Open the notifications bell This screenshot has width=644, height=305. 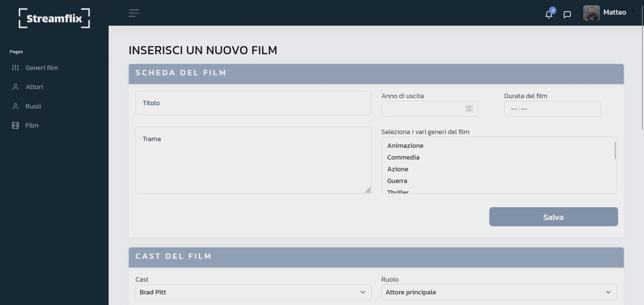coord(549,14)
